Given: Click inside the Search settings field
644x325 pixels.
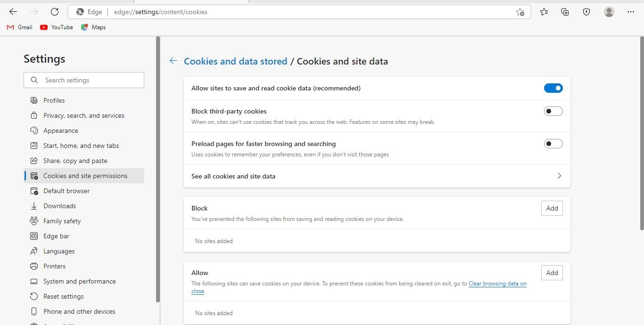Looking at the screenshot, I should (x=83, y=80).
